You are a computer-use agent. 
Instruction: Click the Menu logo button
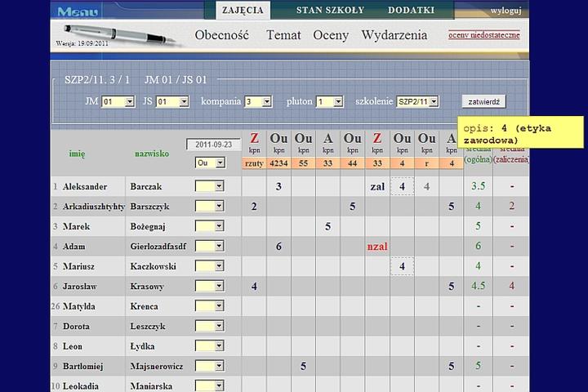click(77, 11)
